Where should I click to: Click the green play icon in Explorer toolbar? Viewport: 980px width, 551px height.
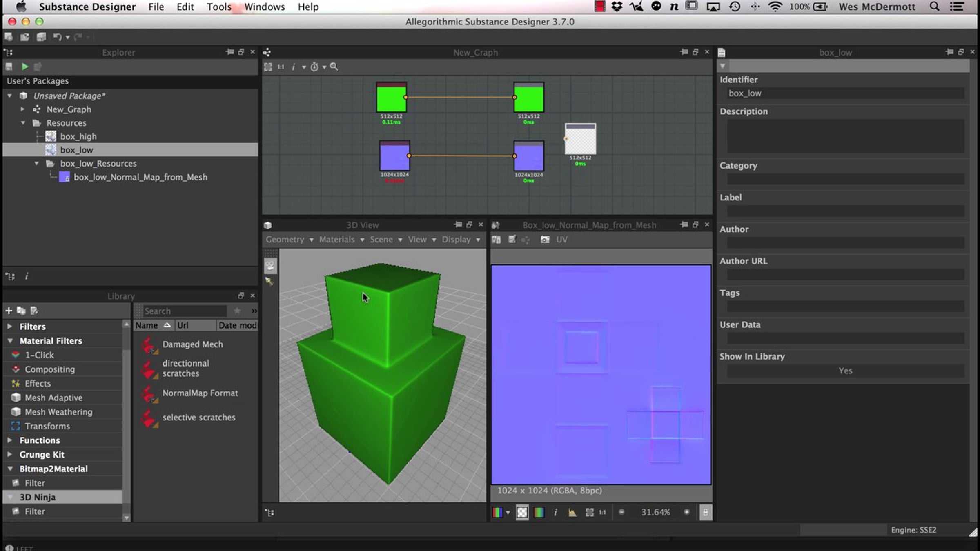tap(25, 67)
